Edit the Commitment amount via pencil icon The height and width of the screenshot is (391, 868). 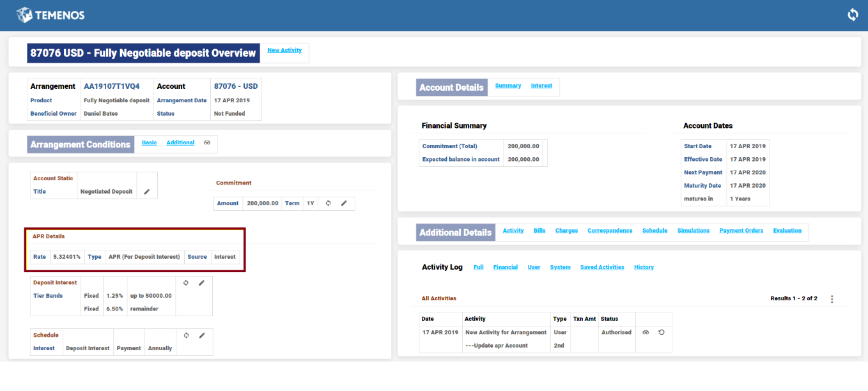pos(344,203)
